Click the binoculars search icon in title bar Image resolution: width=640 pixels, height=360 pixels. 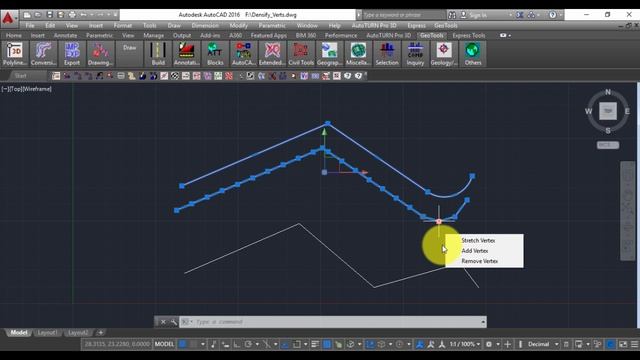click(x=452, y=15)
